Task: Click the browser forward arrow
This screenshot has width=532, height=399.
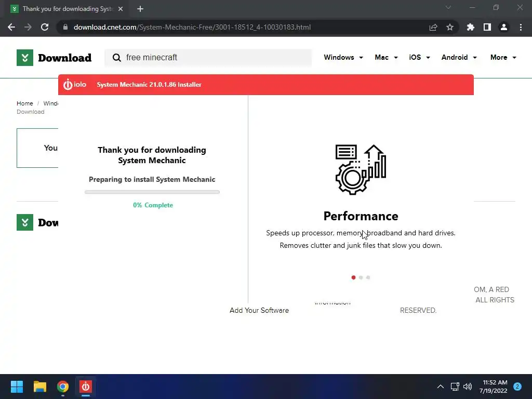Action: pos(28,27)
